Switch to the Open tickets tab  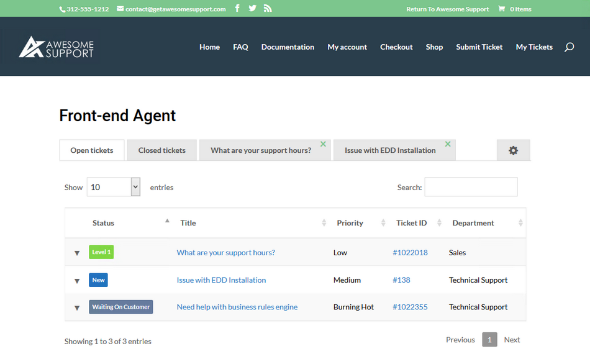tap(92, 150)
